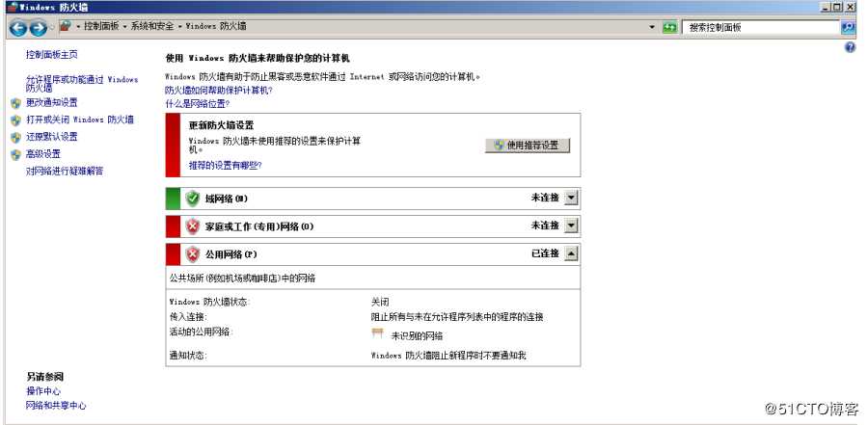This screenshot has width=868, height=425.
Task: Click the Back navigation arrow
Action: tap(17, 28)
